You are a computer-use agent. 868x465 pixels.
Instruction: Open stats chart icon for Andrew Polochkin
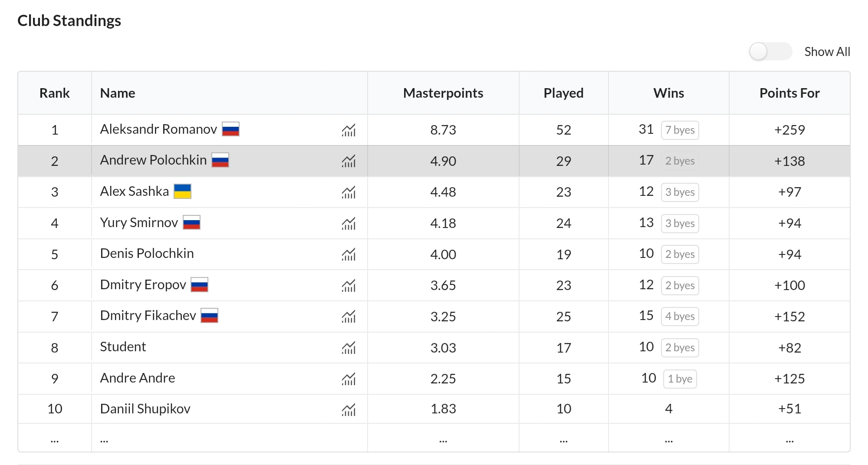point(349,161)
